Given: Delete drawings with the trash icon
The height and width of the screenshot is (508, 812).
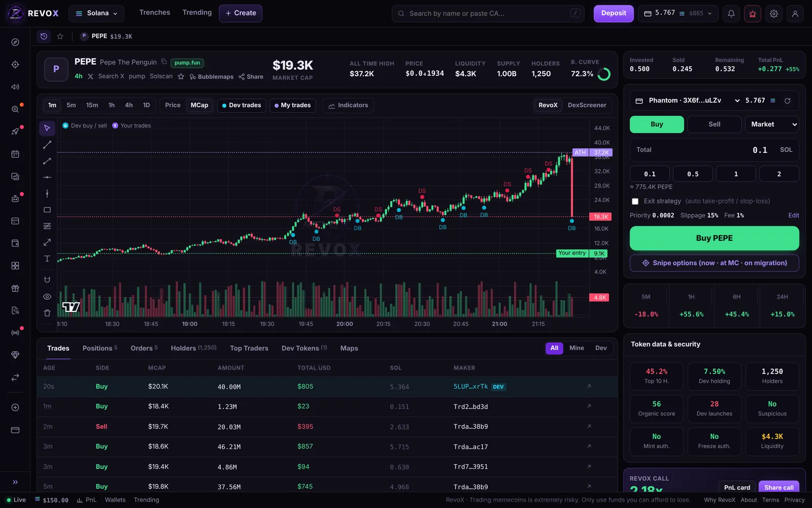Looking at the screenshot, I should [x=47, y=313].
